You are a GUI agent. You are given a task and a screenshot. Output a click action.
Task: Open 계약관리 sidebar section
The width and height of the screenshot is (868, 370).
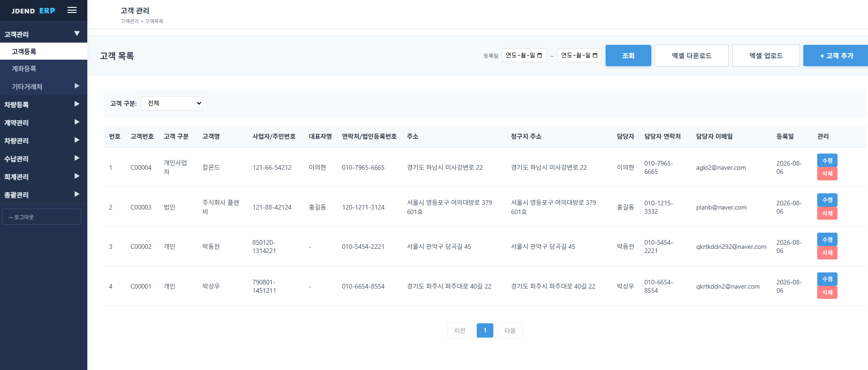(x=43, y=123)
